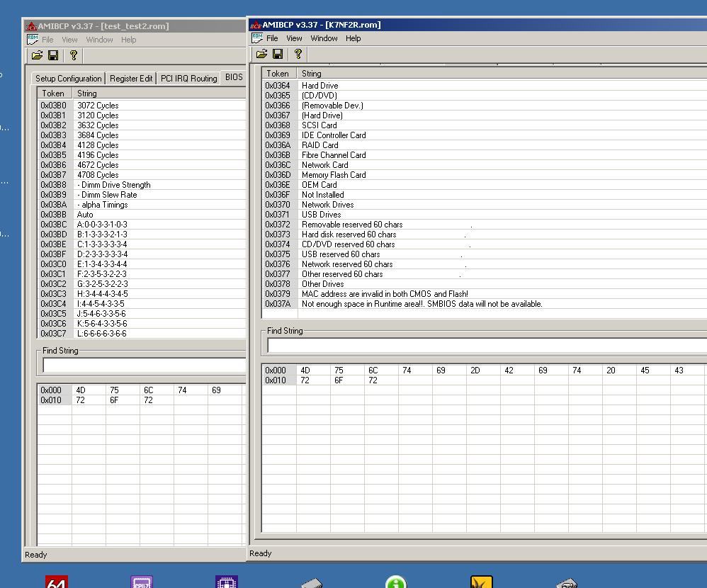Select the '- alpha Timings' row
Viewport: 707px width, 588px height.
pyautogui.click(x=142, y=205)
